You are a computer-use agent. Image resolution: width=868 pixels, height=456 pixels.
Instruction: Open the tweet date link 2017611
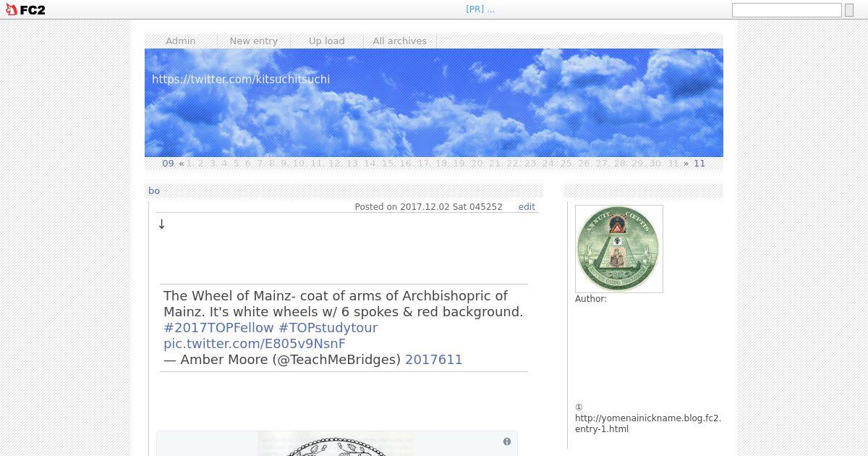(x=434, y=359)
